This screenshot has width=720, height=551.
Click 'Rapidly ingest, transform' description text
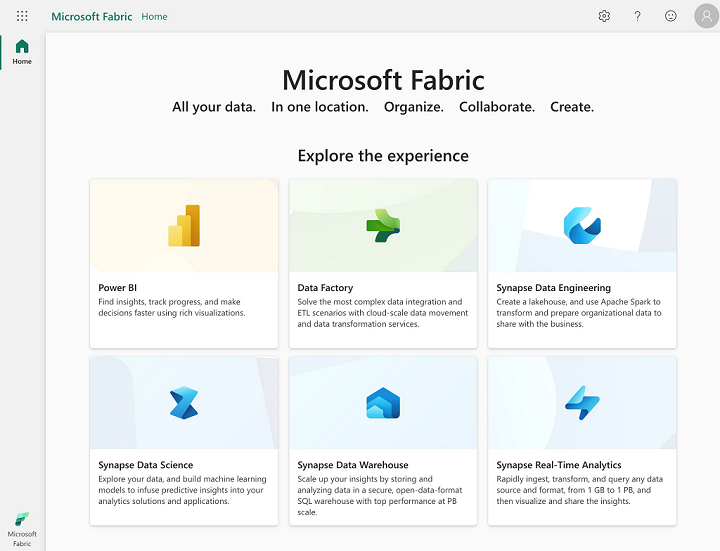(x=579, y=490)
